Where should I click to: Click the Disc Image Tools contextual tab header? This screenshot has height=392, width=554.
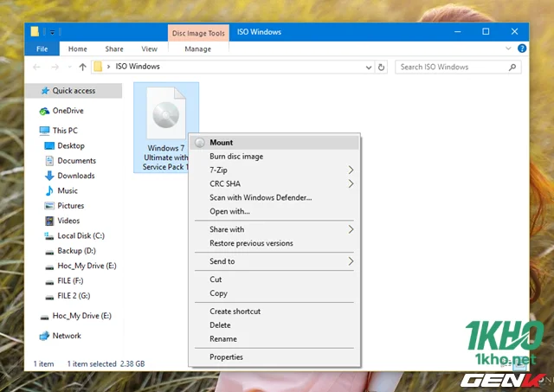pos(198,33)
